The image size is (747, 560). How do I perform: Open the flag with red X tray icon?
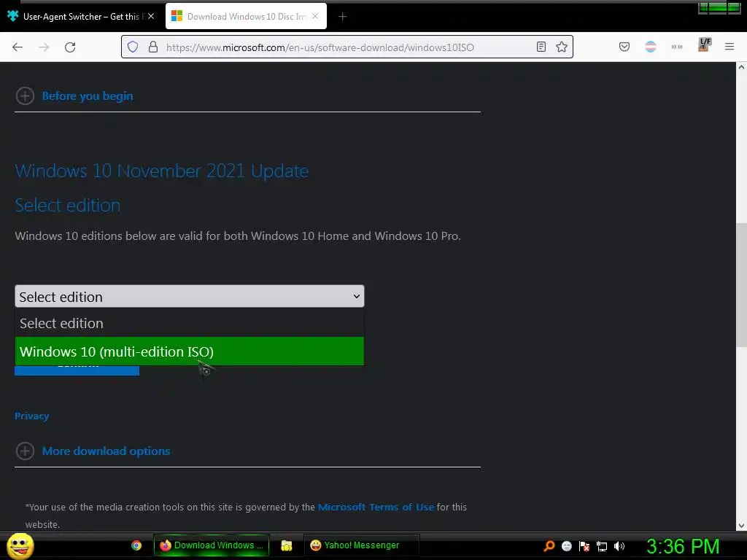[x=584, y=546]
